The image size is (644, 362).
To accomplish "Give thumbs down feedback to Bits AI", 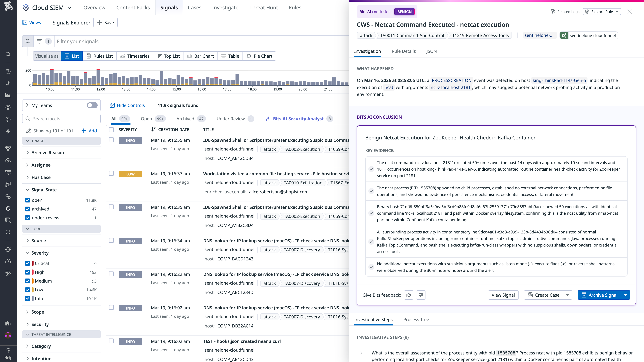I will [x=421, y=295].
